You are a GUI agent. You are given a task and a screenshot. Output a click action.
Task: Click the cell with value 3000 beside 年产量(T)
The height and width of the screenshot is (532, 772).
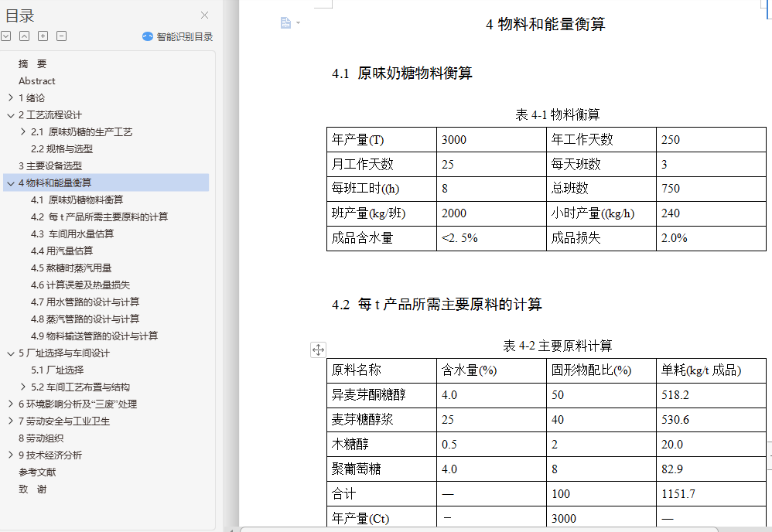click(491, 140)
